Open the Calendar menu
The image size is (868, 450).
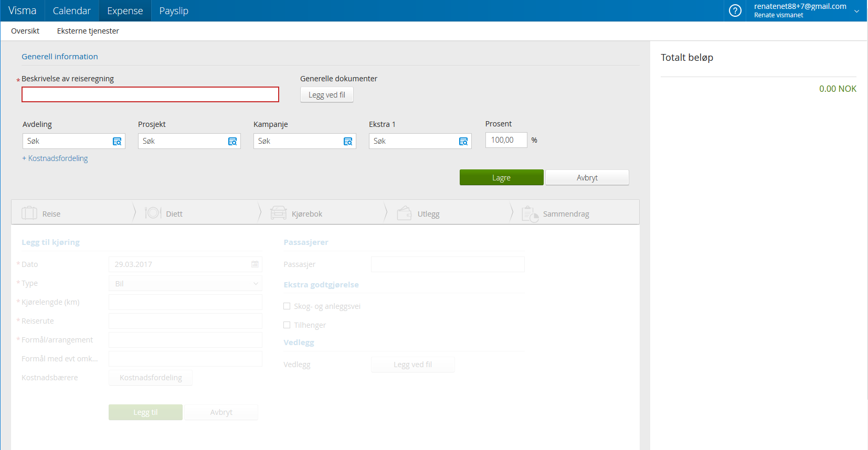pyautogui.click(x=72, y=10)
